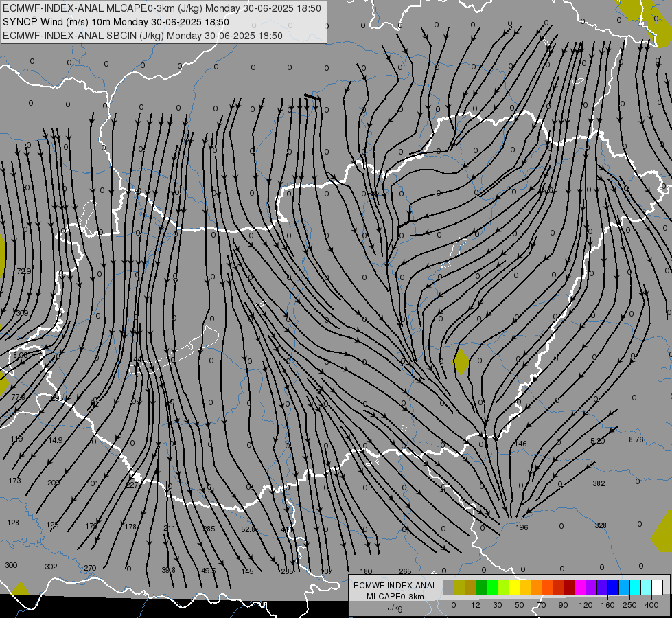Click the SYNOP Wind (m/s) 10m header line
The width and height of the screenshot is (672, 618).
(x=116, y=22)
